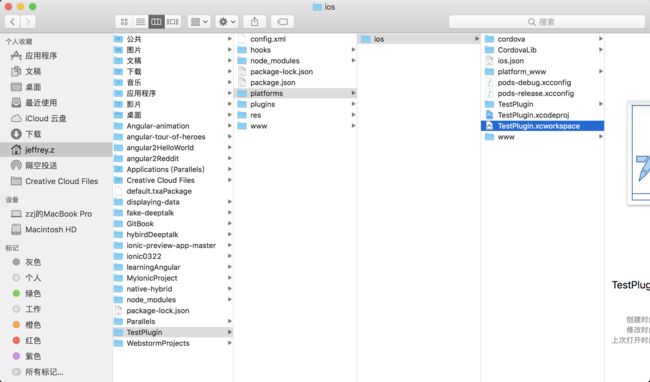Viewport: 650px width, 382px height.
Task: Select the hybirdDeeptalk folder
Action: coord(173,235)
